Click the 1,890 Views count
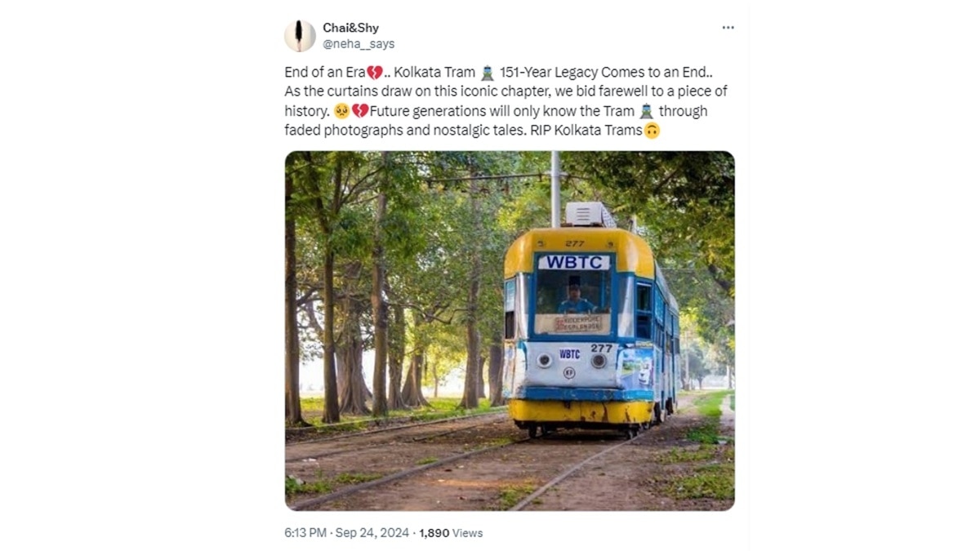Screen dimensions: 980x551 pyautogui.click(x=451, y=532)
